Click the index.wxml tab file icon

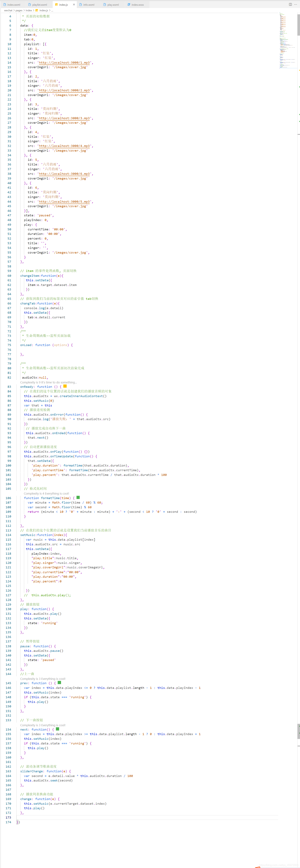5,5
